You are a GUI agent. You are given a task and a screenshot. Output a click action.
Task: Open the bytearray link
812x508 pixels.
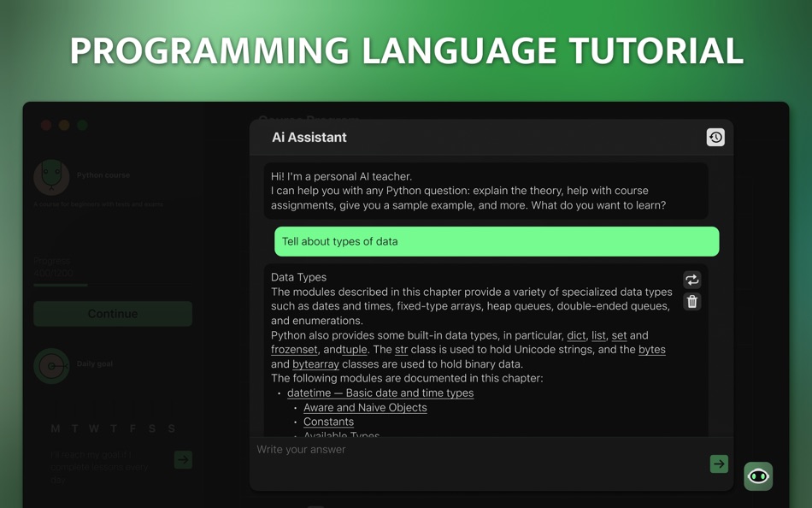click(315, 363)
